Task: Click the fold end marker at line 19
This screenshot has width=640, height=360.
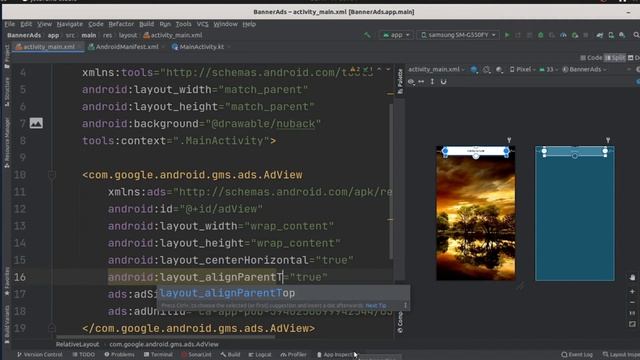Action: 52,328
